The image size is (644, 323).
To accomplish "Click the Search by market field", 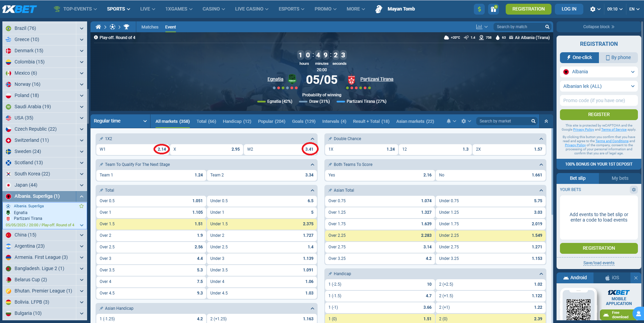I will click(503, 121).
